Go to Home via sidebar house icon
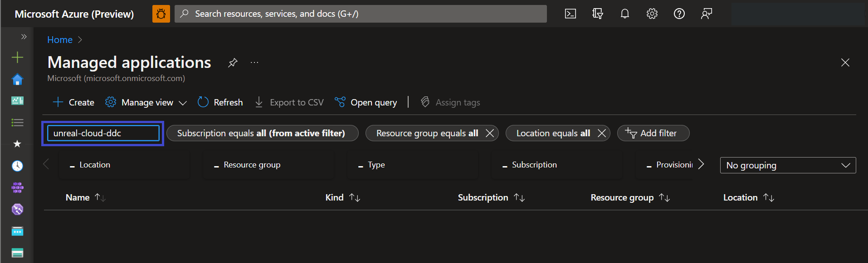 pos(17,79)
